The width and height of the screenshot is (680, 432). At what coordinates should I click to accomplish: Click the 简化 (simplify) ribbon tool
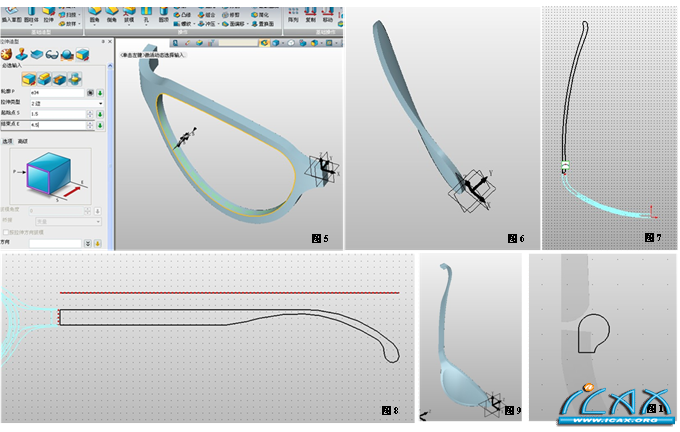[x=260, y=15]
